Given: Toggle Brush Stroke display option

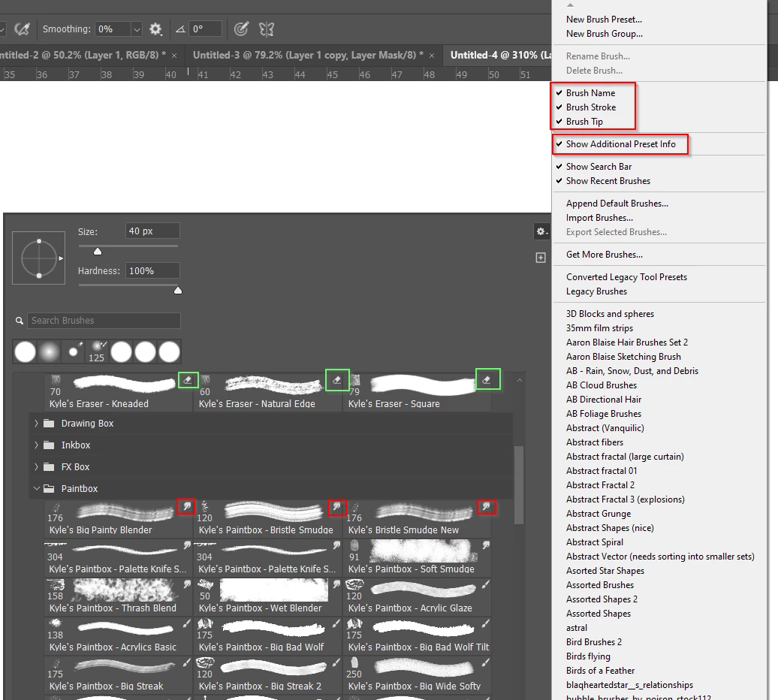Looking at the screenshot, I should point(590,107).
